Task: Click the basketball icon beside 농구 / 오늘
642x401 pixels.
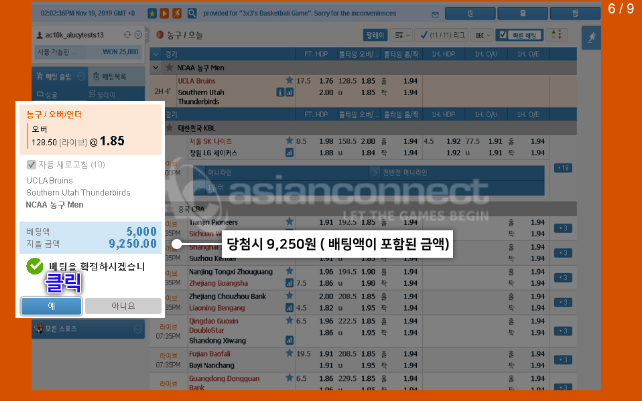Action: pos(160,35)
